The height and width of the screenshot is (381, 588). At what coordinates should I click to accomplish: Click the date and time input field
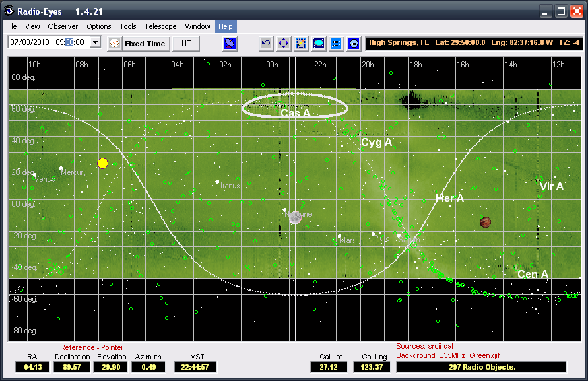[47, 42]
